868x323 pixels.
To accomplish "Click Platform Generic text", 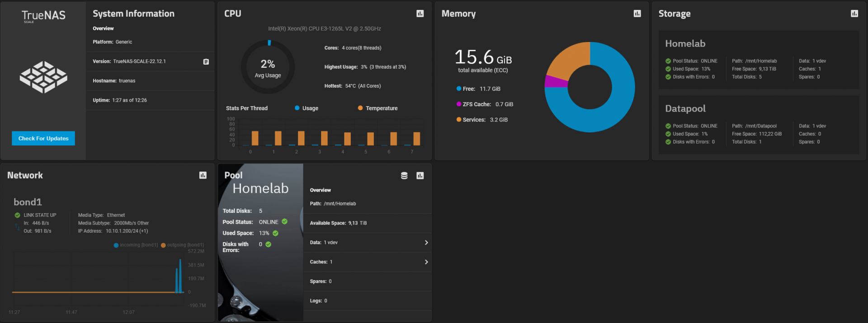I will tap(113, 42).
